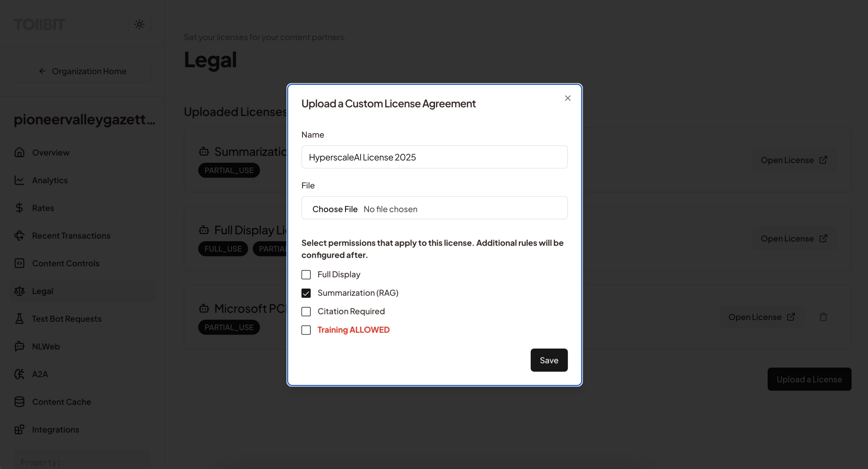868x469 pixels.
Task: Open Test Bot Requests
Action: (67, 319)
